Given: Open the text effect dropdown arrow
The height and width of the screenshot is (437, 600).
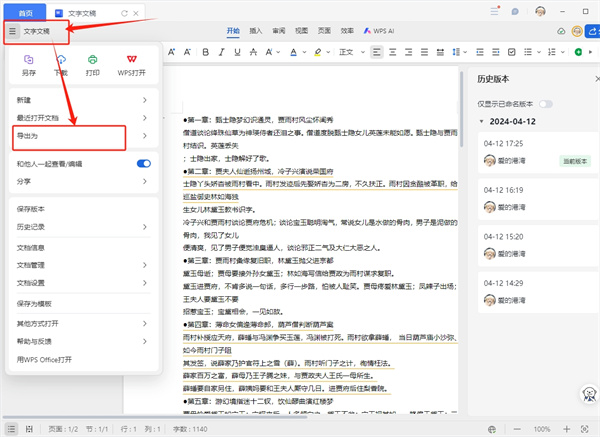Looking at the screenshot, I should 278,52.
